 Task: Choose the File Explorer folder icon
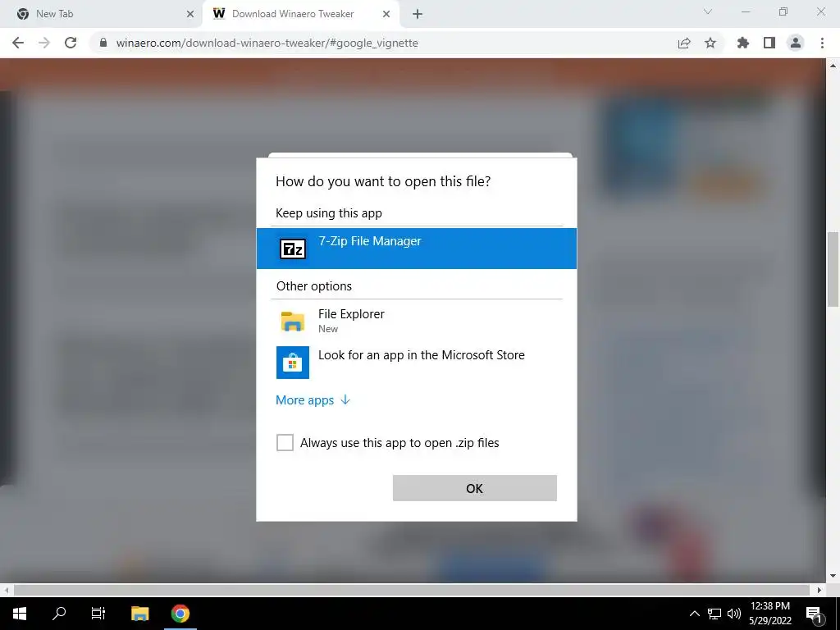tap(293, 322)
